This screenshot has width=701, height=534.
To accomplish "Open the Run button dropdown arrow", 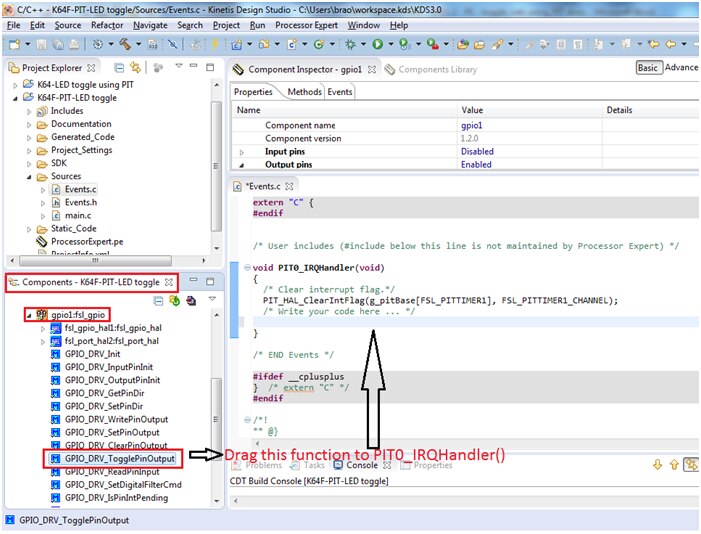I will (391, 44).
